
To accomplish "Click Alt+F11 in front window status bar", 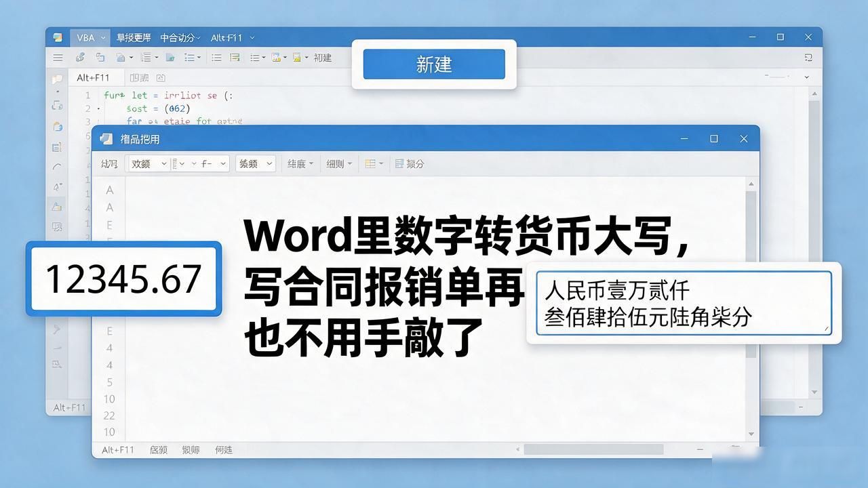I will click(x=118, y=449).
